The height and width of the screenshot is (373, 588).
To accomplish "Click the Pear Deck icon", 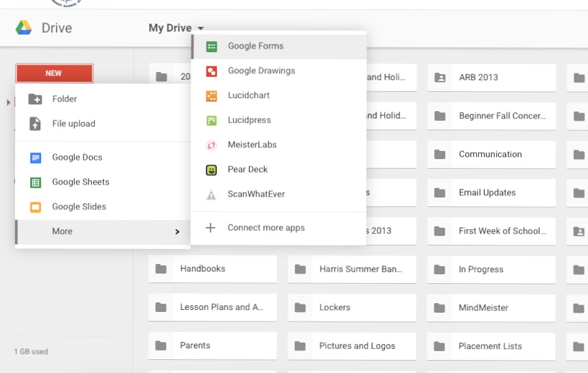I will point(211,170).
